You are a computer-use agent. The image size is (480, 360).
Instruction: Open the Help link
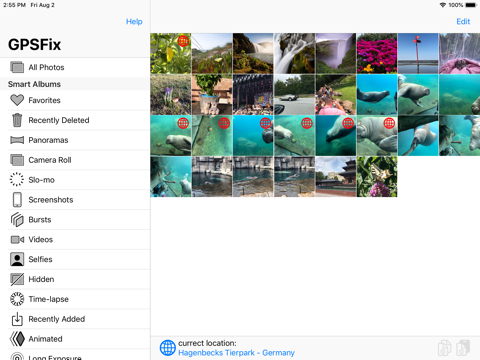point(134,22)
